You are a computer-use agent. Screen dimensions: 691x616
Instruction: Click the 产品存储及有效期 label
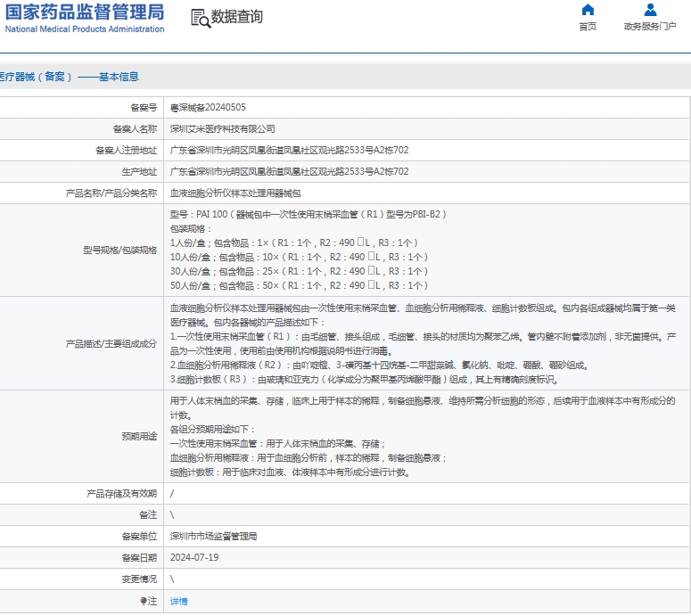[x=121, y=494]
